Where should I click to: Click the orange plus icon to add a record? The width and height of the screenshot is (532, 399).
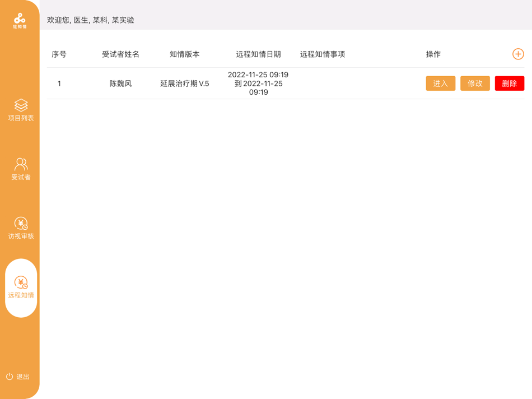tap(518, 54)
